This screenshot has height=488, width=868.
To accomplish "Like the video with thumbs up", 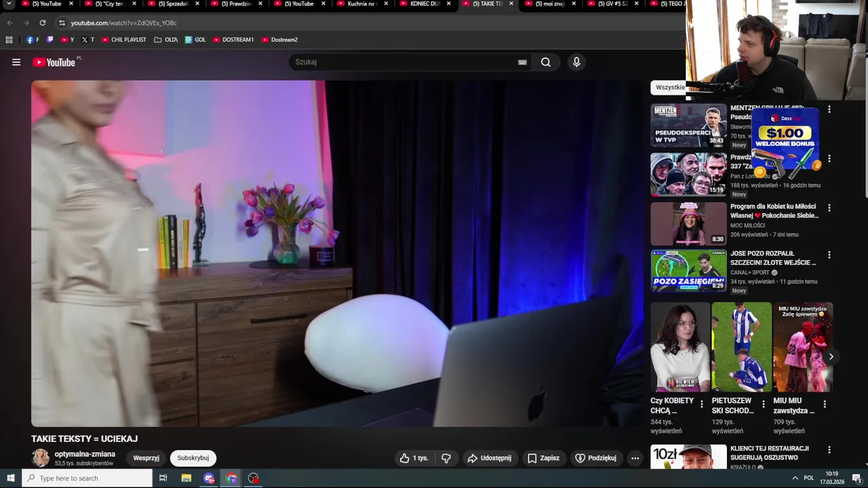I will click(414, 458).
